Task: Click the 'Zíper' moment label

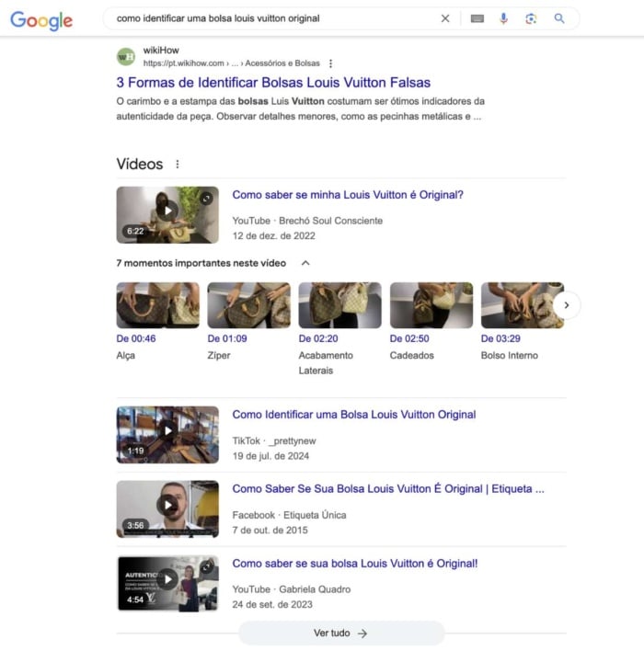Action: [x=219, y=356]
